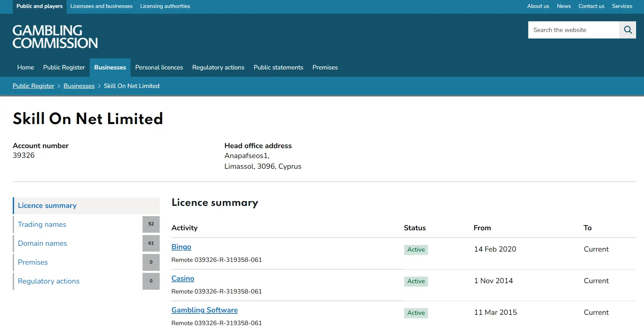Click the 52 count badge
The width and height of the screenshot is (644, 332).
click(151, 224)
